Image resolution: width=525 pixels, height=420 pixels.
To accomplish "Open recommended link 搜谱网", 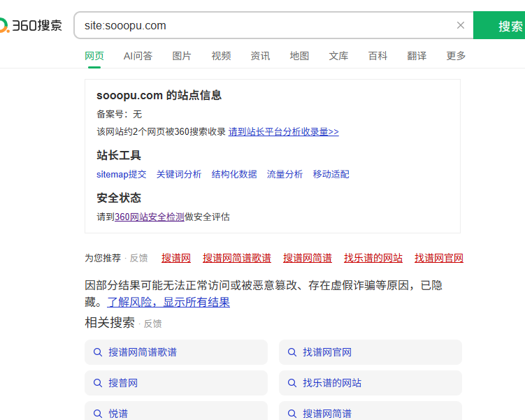I will coord(176,258).
